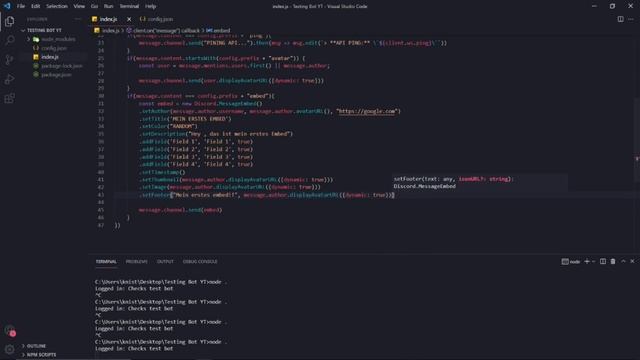Open the Go menu
This screenshot has width=640, height=360.
pyautogui.click(x=94, y=6)
